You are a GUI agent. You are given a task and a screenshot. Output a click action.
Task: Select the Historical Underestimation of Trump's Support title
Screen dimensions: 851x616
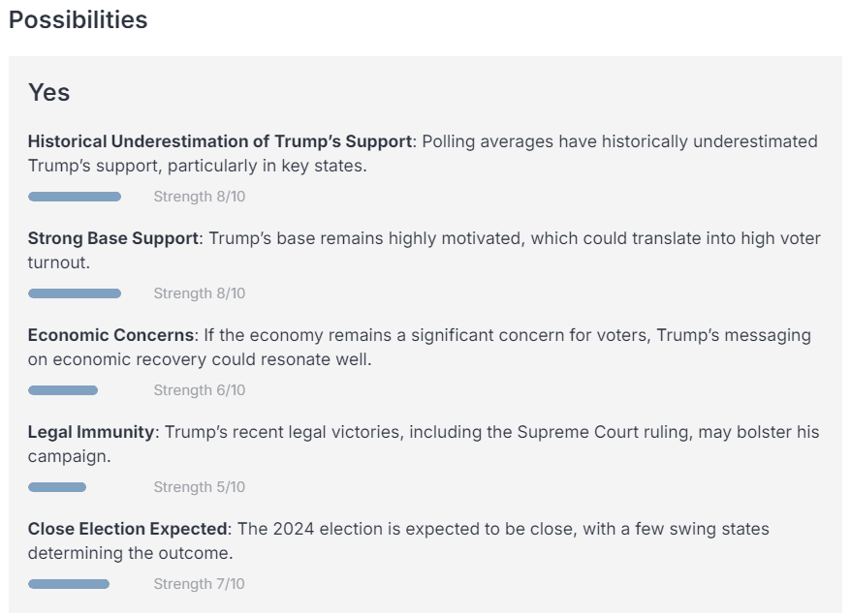point(219,141)
